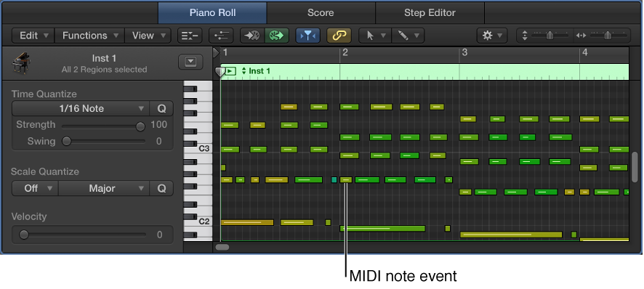Image resolution: width=644 pixels, height=289 pixels.
Task: Show the MIDI Draw automation icon
Action: [x=222, y=36]
